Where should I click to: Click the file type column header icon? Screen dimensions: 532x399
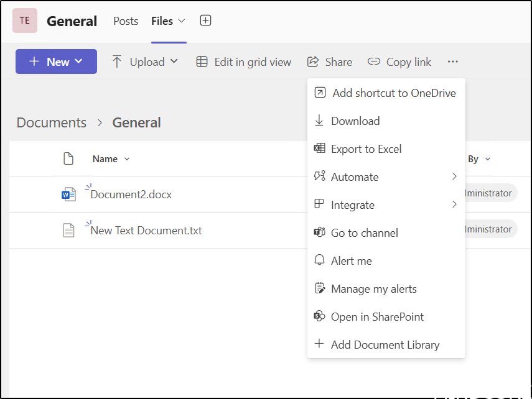[68, 159]
